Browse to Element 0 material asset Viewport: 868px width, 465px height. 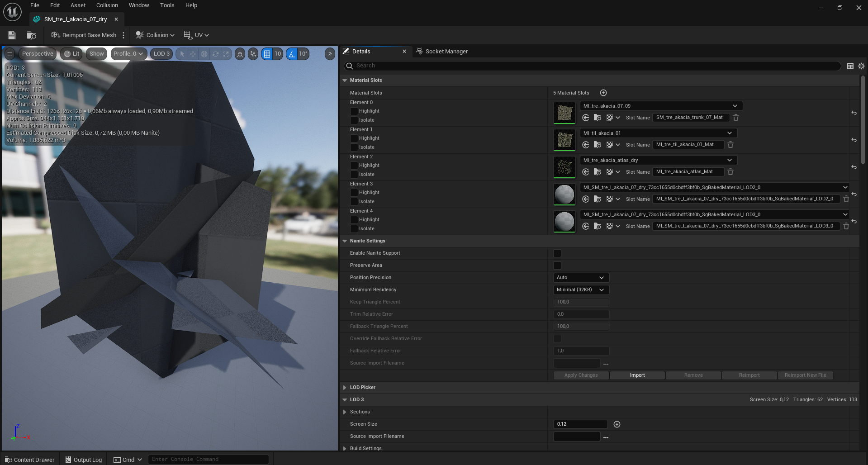click(598, 118)
